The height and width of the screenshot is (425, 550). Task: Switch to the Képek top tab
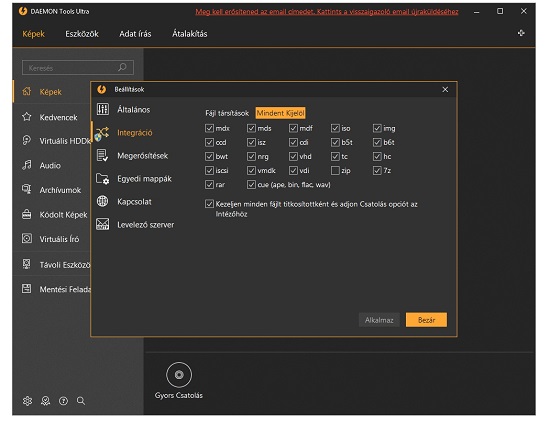(33, 34)
